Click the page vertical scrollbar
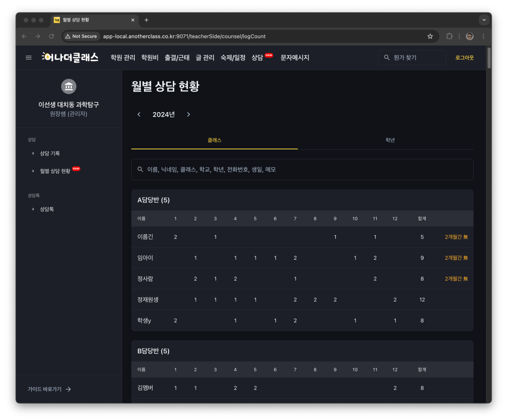 (x=489, y=58)
